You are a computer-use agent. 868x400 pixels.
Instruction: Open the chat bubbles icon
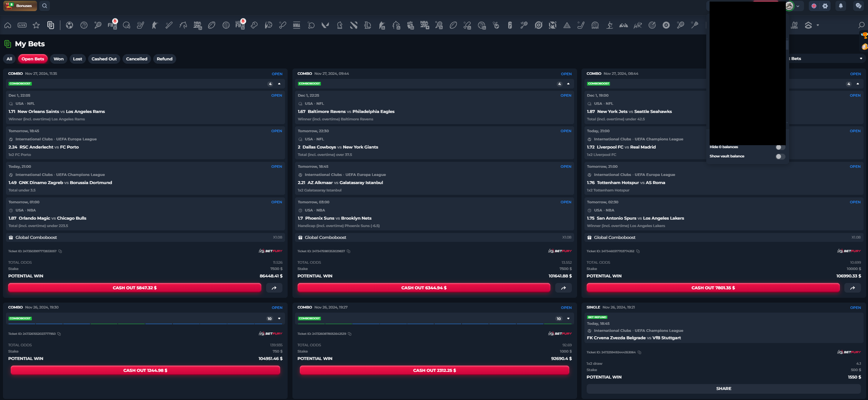(858, 6)
